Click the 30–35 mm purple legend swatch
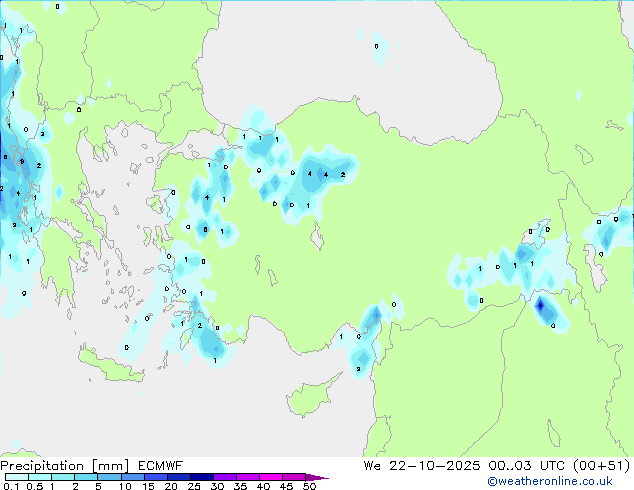Viewport: 634px width, 490px height. pyautogui.click(x=224, y=477)
